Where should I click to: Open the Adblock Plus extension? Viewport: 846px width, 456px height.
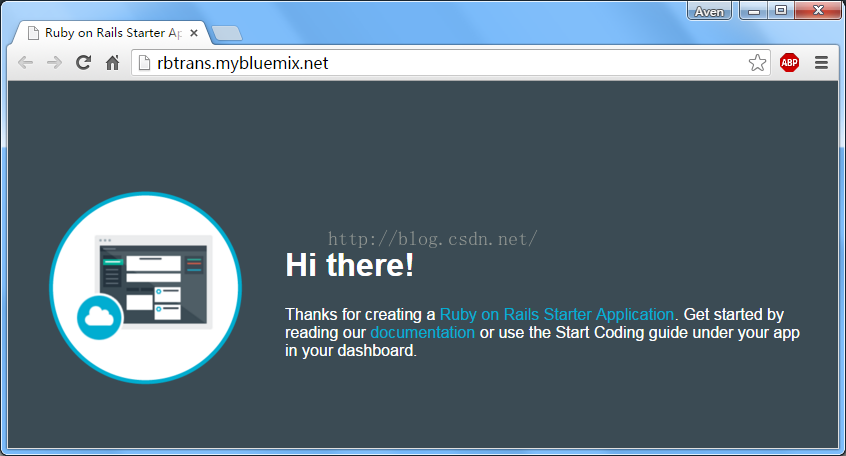tap(789, 63)
